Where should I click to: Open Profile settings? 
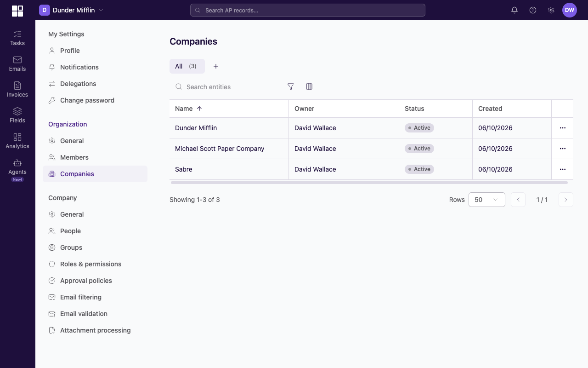[x=95, y=51]
